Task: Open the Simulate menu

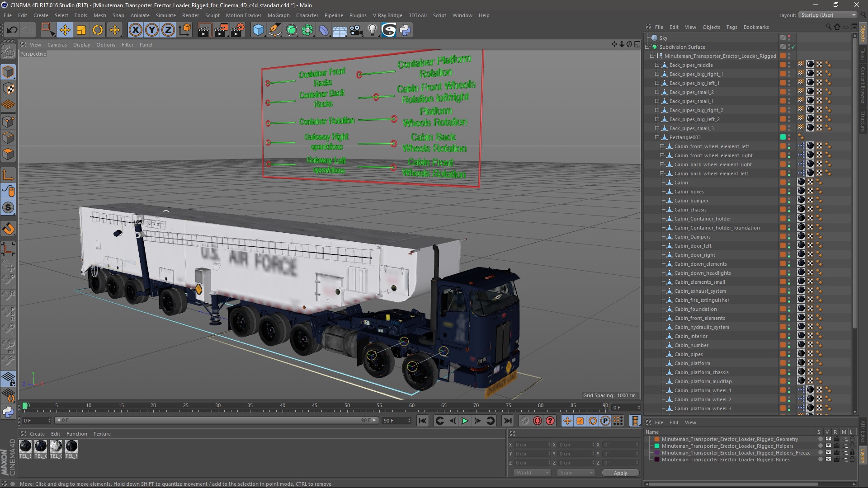Action: [x=165, y=15]
